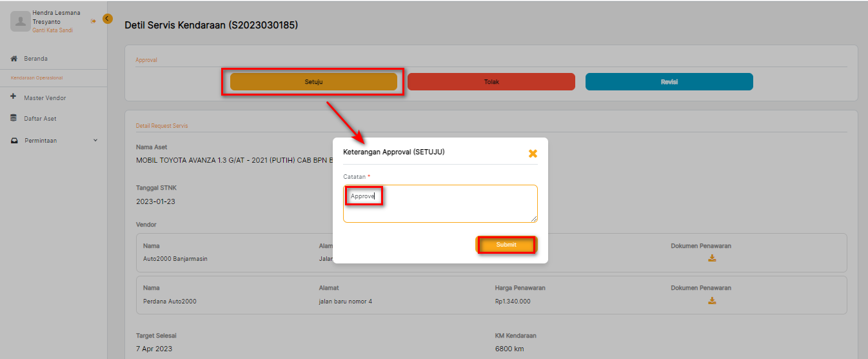Download the Auto2000 Banjarmasin offer document
Image resolution: width=868 pixels, height=359 pixels.
712,258
